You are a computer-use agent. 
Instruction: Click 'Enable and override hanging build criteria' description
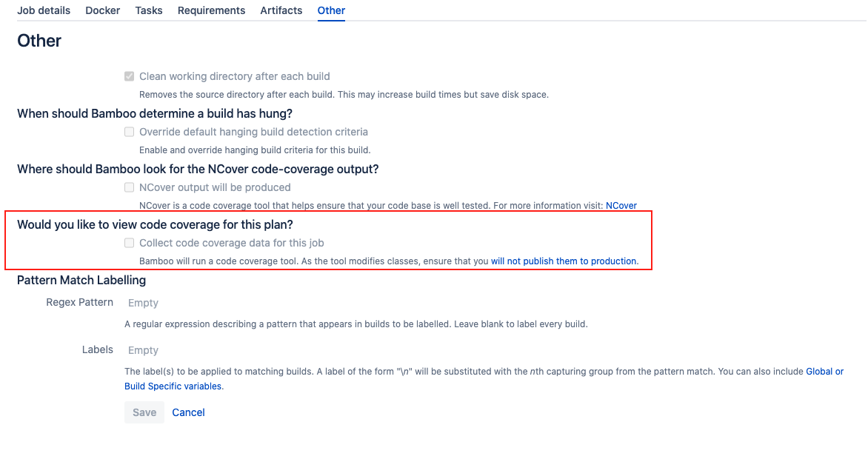coord(255,150)
